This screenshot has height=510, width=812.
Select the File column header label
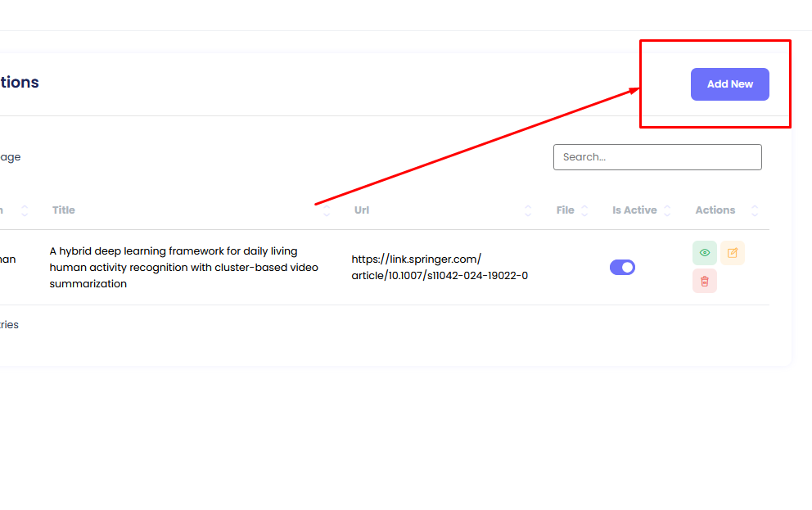click(x=565, y=210)
